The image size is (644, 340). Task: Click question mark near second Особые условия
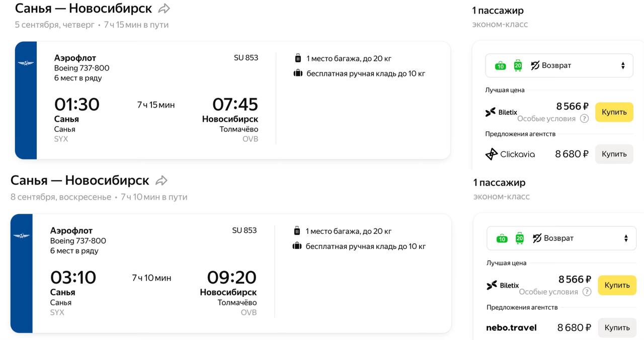click(587, 292)
